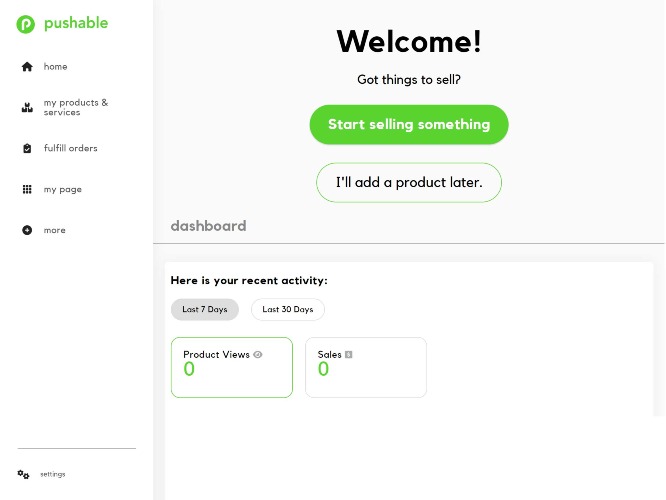The height and width of the screenshot is (500, 666).
Task: Click the products and services boxes icon
Action: tap(27, 107)
